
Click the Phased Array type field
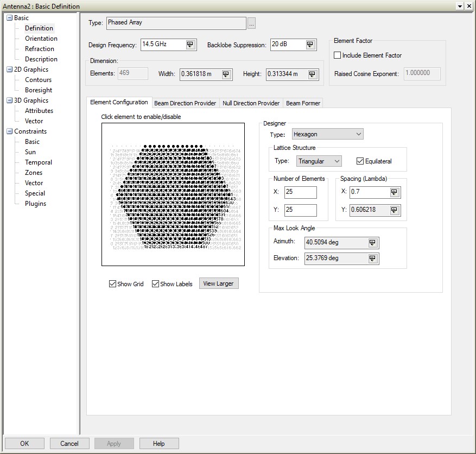click(176, 23)
